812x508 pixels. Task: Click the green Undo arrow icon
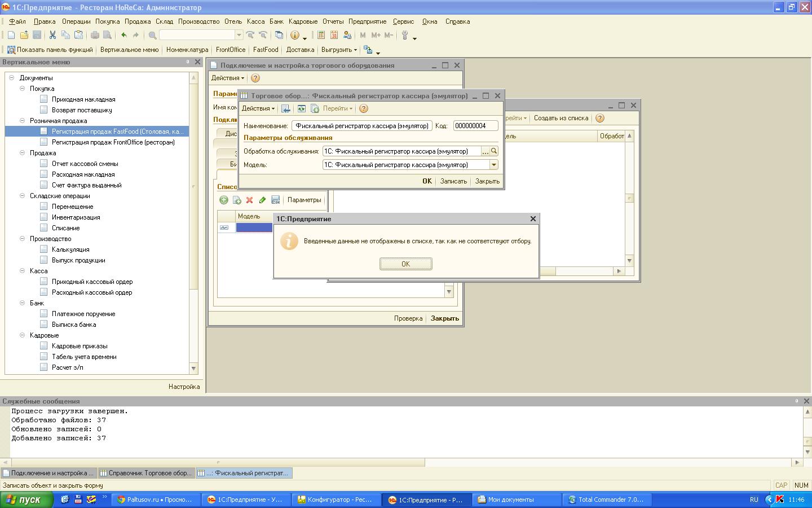123,35
